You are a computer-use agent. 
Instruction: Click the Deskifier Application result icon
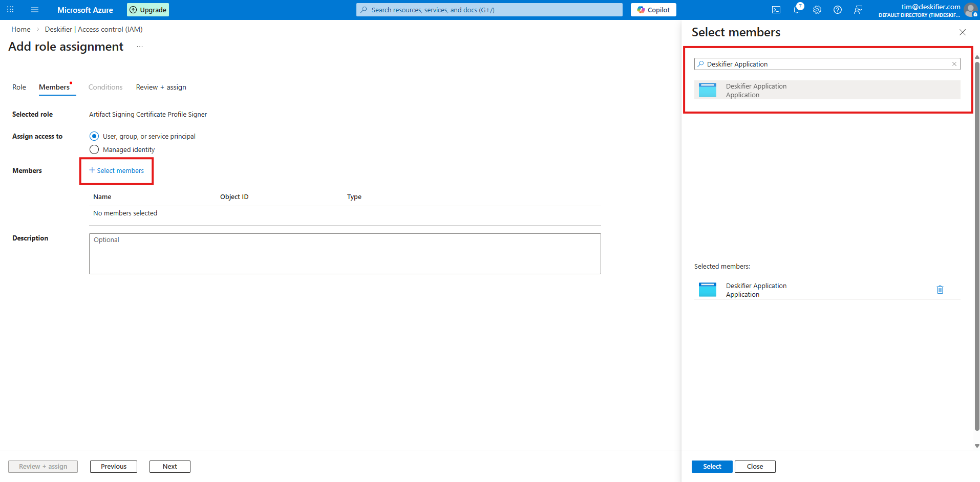(x=708, y=90)
